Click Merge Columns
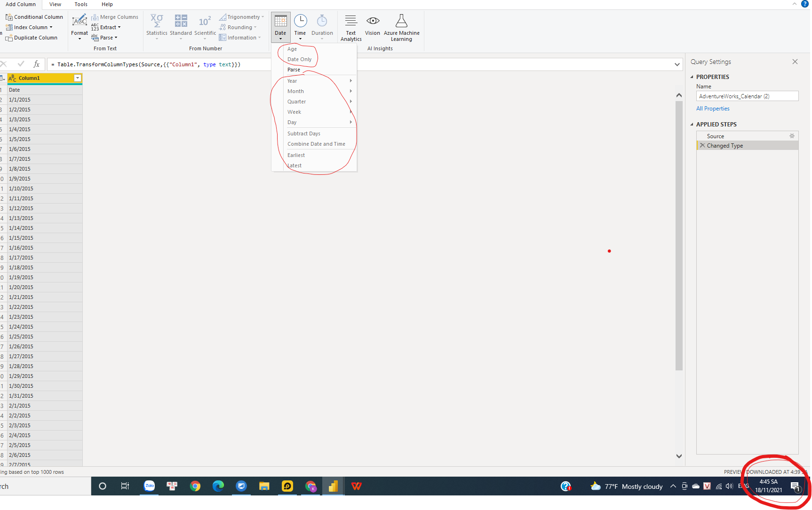 (115, 17)
